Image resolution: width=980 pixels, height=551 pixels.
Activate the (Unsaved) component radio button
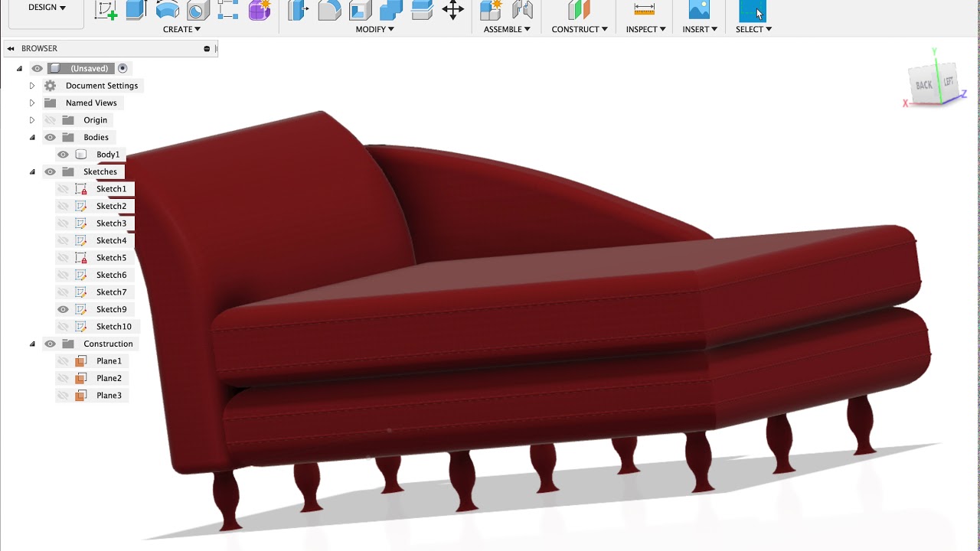[122, 68]
